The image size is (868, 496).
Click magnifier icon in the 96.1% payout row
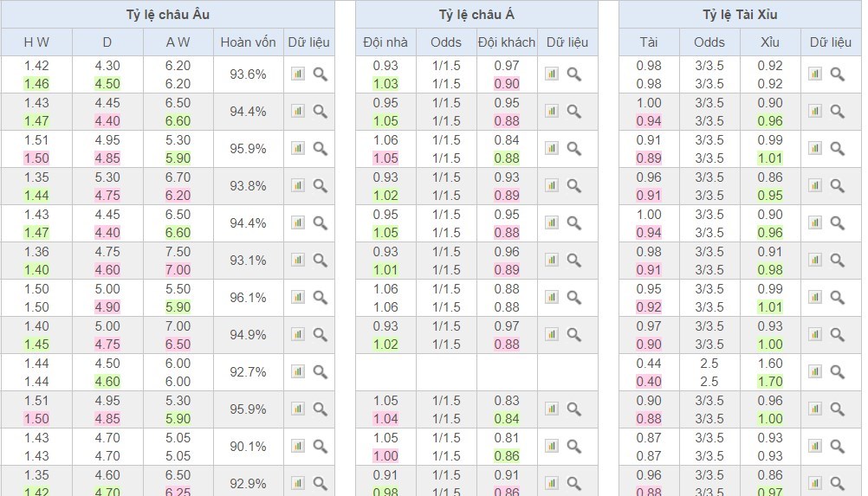pos(320,297)
